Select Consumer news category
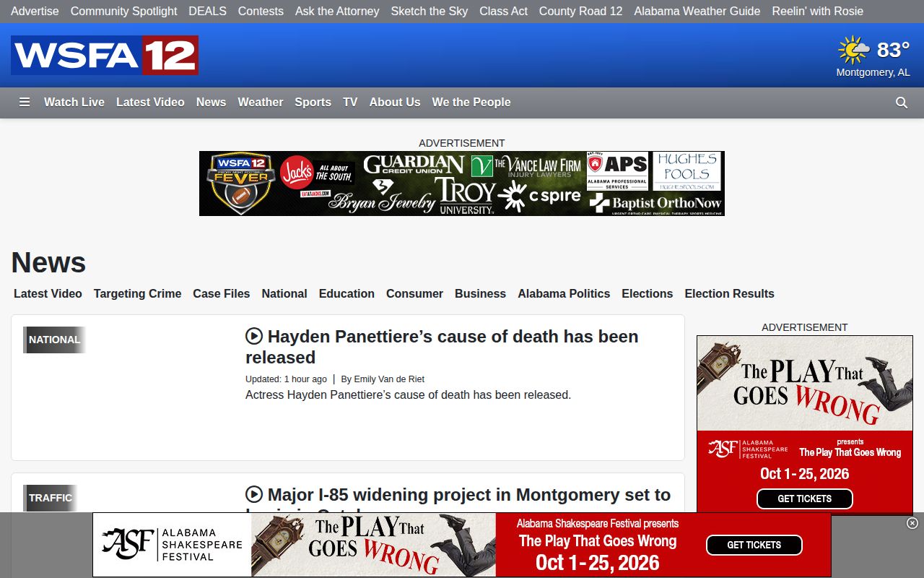Viewport: 924px width, 578px height. 414,294
